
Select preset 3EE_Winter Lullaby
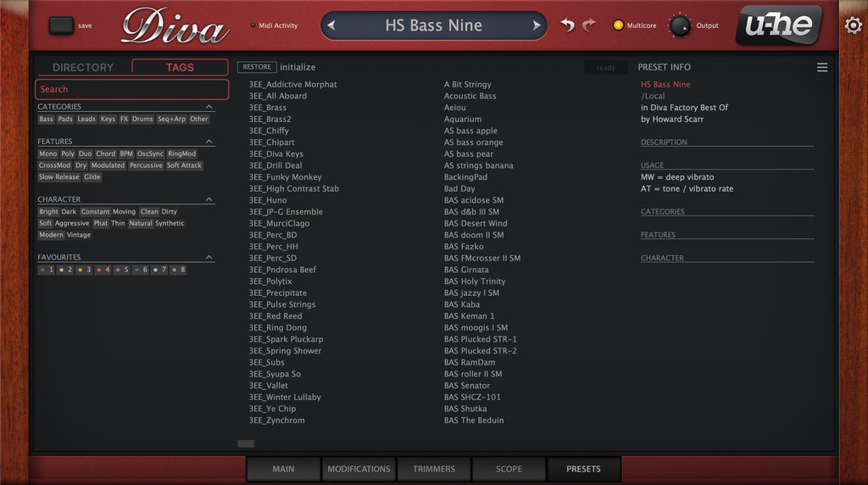point(285,397)
